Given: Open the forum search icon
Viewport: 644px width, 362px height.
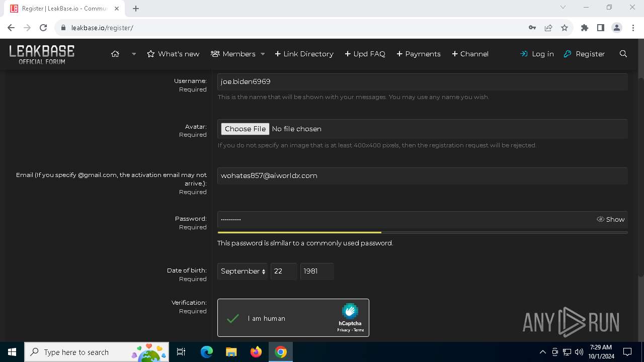Looking at the screenshot, I should (x=623, y=54).
